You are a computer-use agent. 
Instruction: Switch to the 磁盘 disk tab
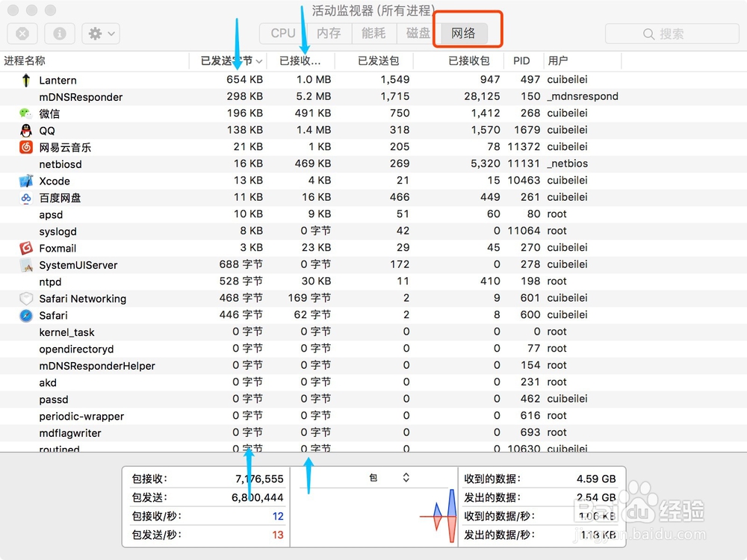(x=418, y=34)
